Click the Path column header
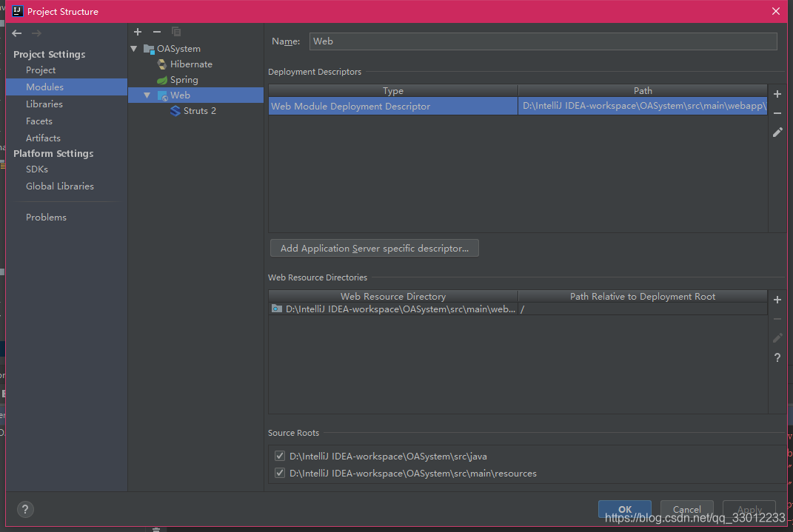The image size is (793, 532). coord(643,91)
